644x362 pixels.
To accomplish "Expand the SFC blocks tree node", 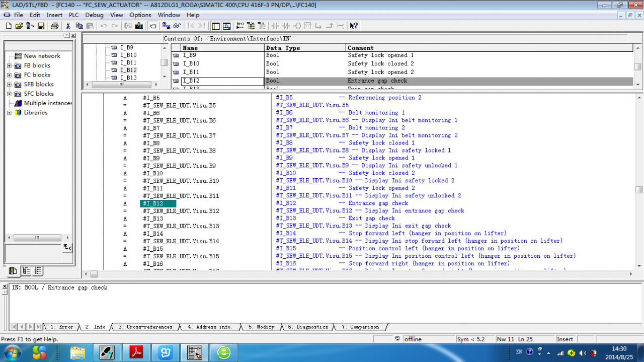I will [x=10, y=94].
